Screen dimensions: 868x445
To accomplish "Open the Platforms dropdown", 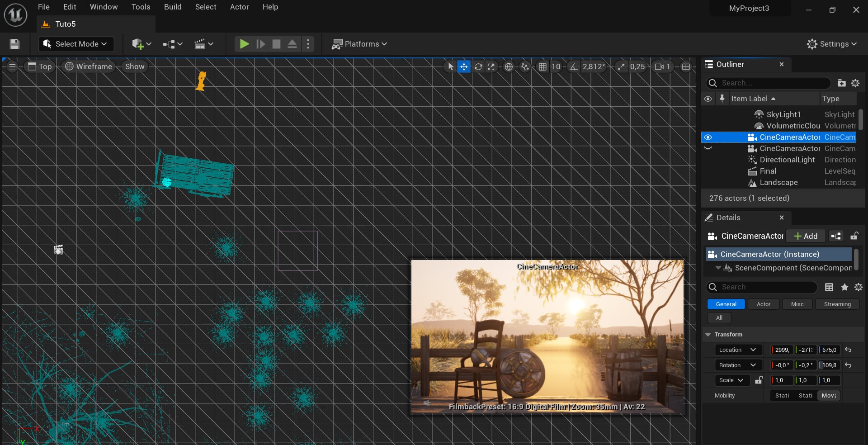I will (359, 44).
